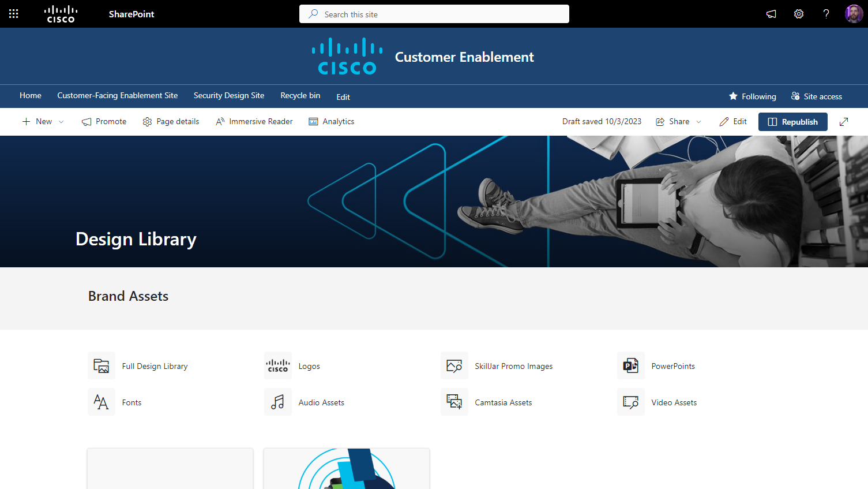
Task: Click the blank first card thumbnail
Action: (x=170, y=469)
